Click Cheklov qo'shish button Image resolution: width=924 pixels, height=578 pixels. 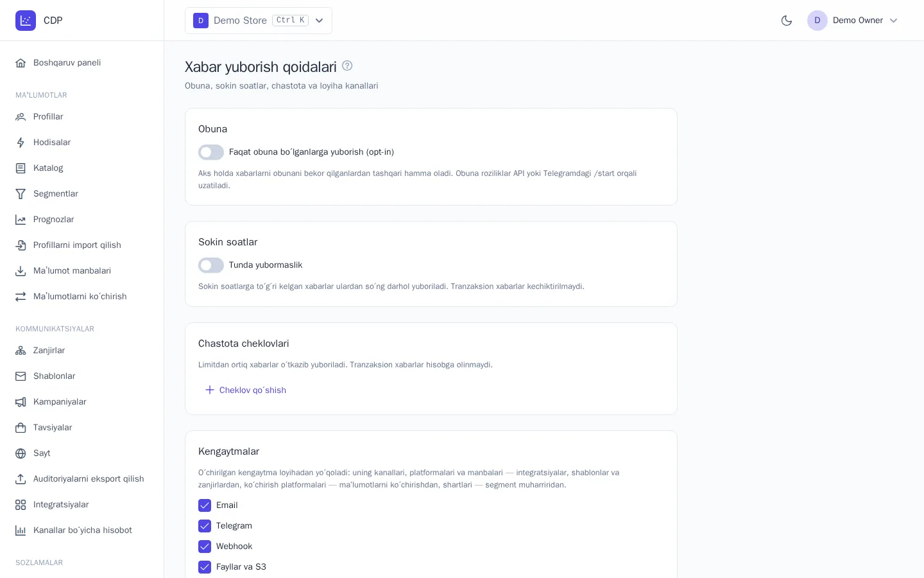(x=245, y=390)
